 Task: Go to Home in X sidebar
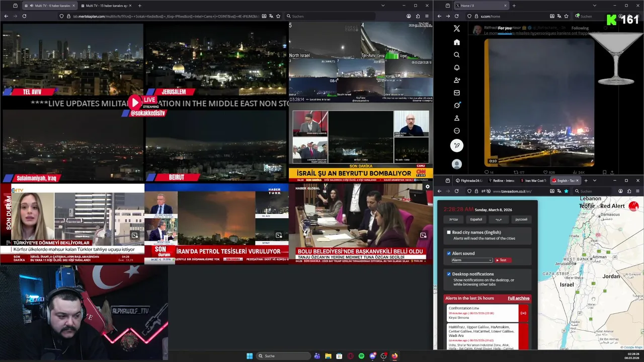[456, 42]
